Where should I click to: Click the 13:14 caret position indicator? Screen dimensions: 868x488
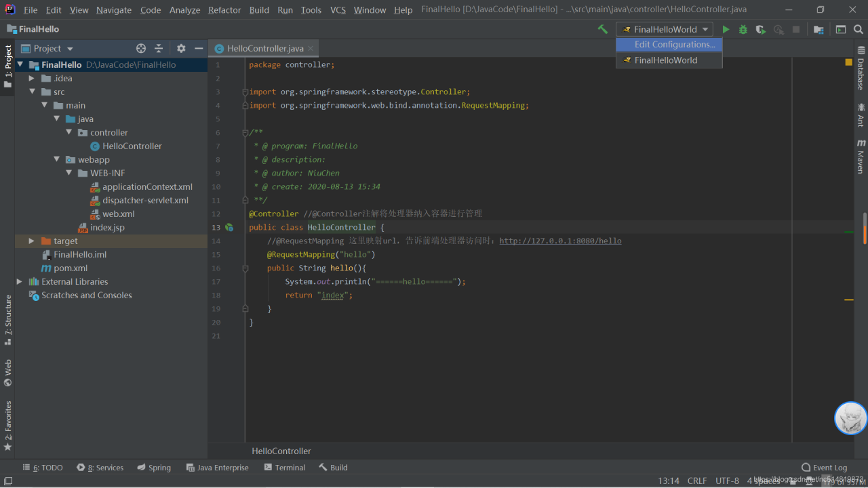[668, 481]
